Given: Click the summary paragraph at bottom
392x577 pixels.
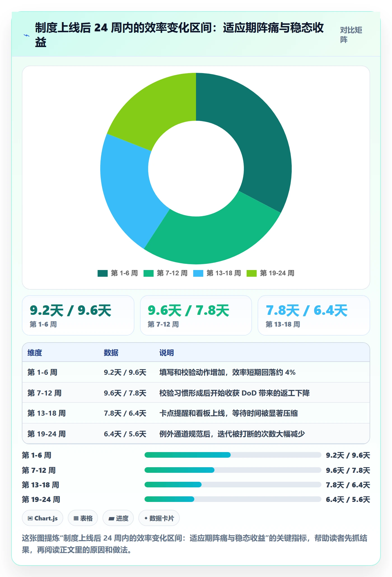Looking at the screenshot, I should coord(195,544).
